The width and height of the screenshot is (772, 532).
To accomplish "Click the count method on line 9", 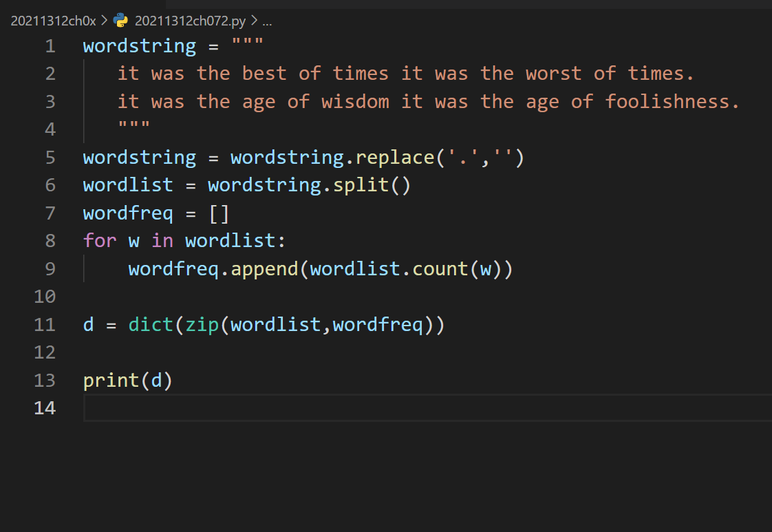I will [440, 269].
